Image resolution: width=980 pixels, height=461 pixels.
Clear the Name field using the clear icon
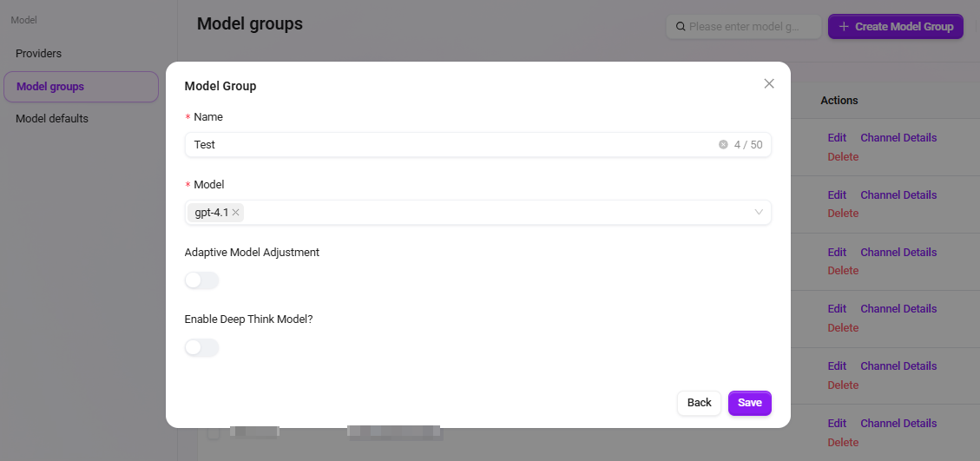click(723, 144)
